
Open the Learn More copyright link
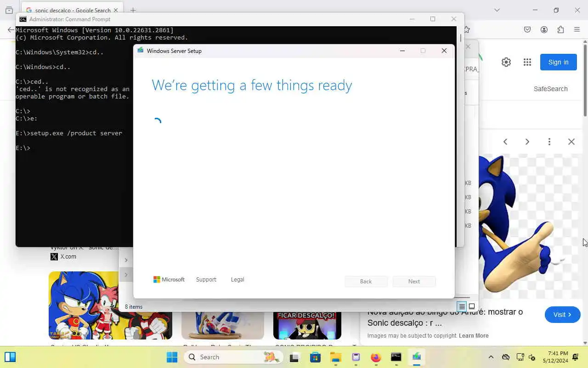pyautogui.click(x=474, y=335)
